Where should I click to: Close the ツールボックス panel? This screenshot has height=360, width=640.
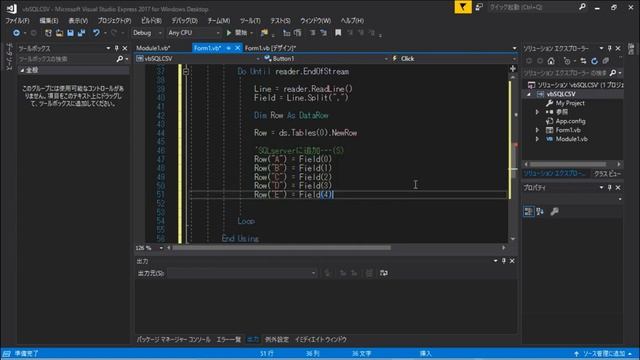pyautogui.click(x=125, y=48)
